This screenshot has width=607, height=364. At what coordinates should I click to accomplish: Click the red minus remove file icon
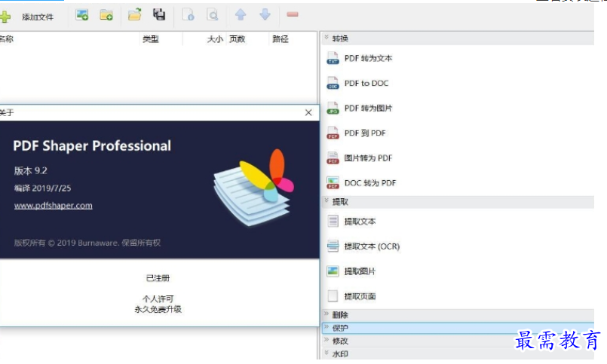(293, 15)
